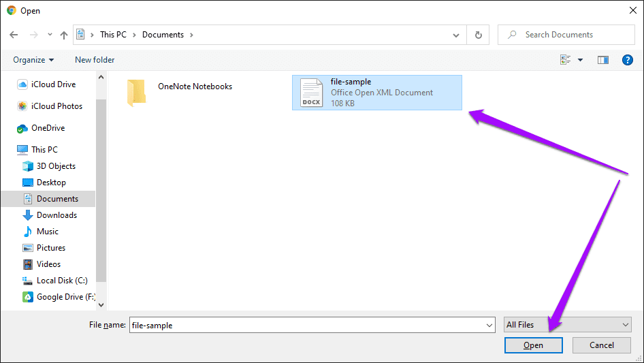Click the Downloads arrow icon

click(x=27, y=215)
